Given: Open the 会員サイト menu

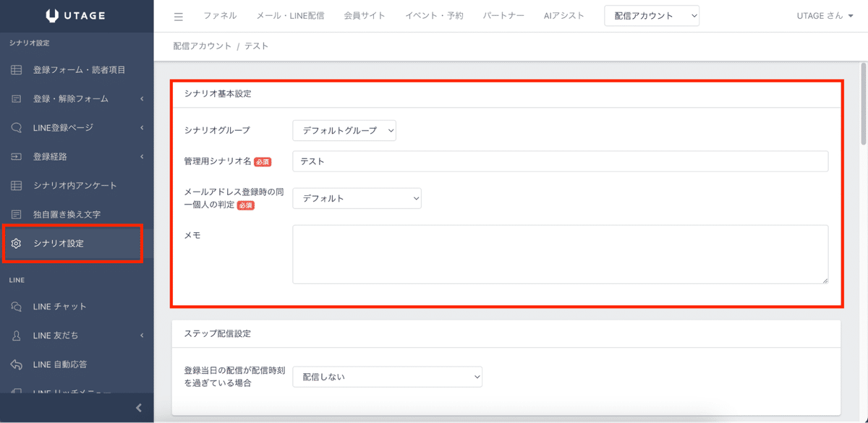Looking at the screenshot, I should click(365, 16).
